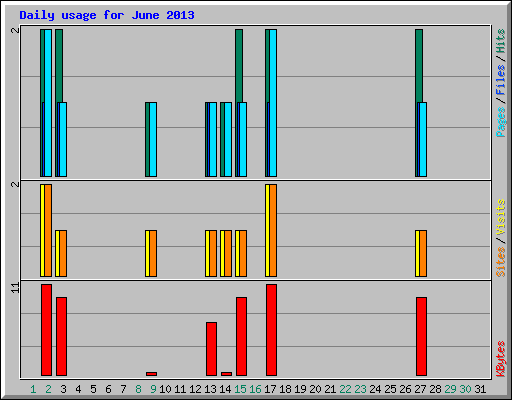Select the yellow Visits bar for day 27
This screenshot has height=400, width=512.
[x=417, y=253]
